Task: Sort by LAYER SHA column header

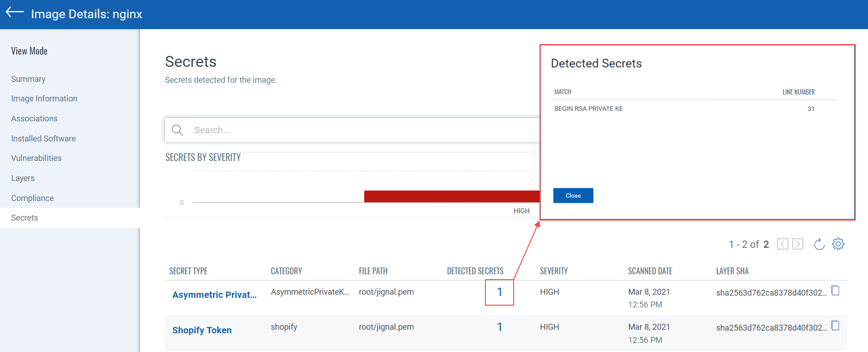Action: [732, 271]
